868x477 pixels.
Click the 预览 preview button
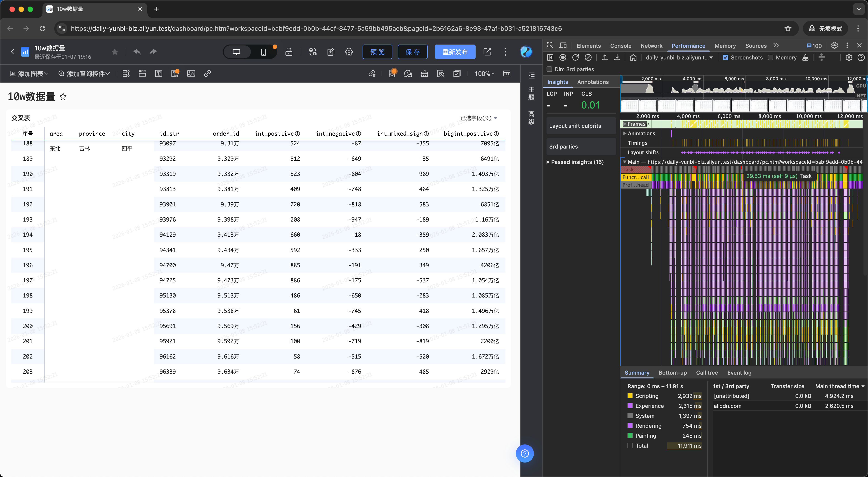pos(377,52)
